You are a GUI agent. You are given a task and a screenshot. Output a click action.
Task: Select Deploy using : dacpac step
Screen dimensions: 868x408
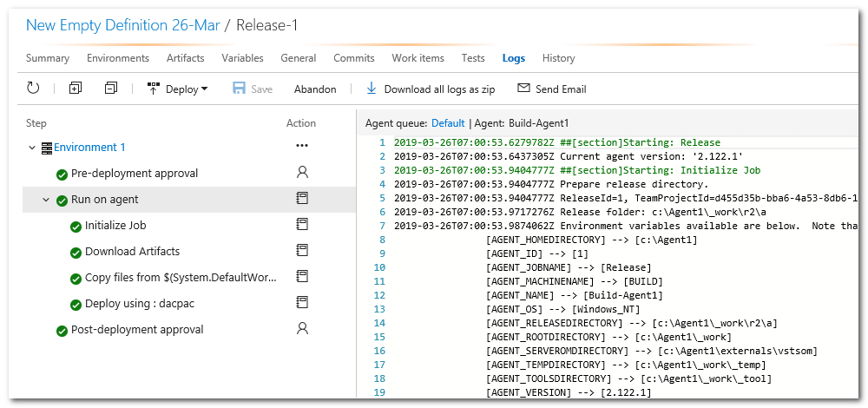tap(140, 303)
